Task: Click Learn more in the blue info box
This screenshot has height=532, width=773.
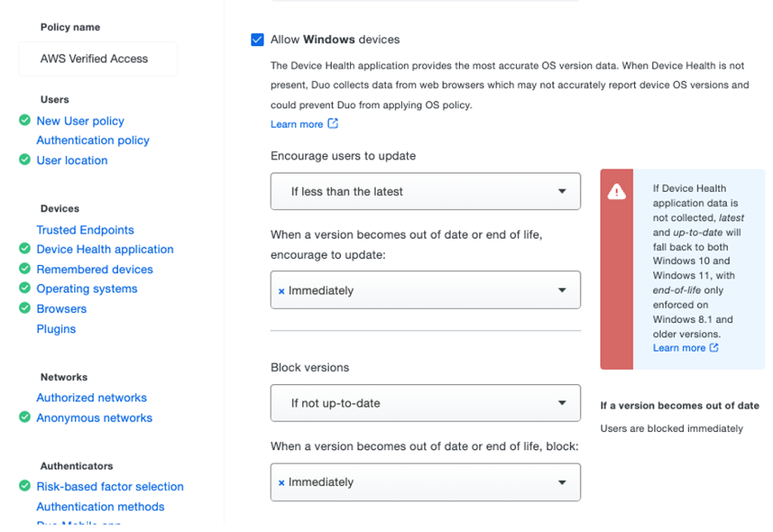Action: [x=679, y=348]
